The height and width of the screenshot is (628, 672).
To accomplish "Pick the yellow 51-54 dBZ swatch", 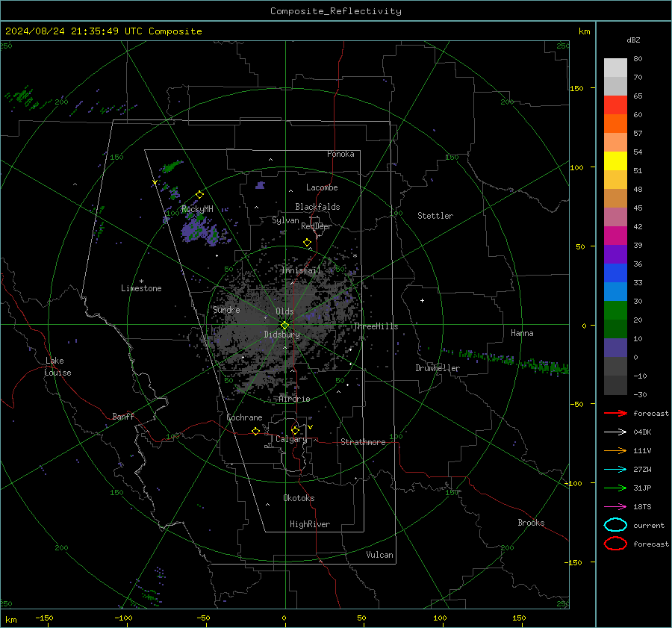I will point(615,161).
